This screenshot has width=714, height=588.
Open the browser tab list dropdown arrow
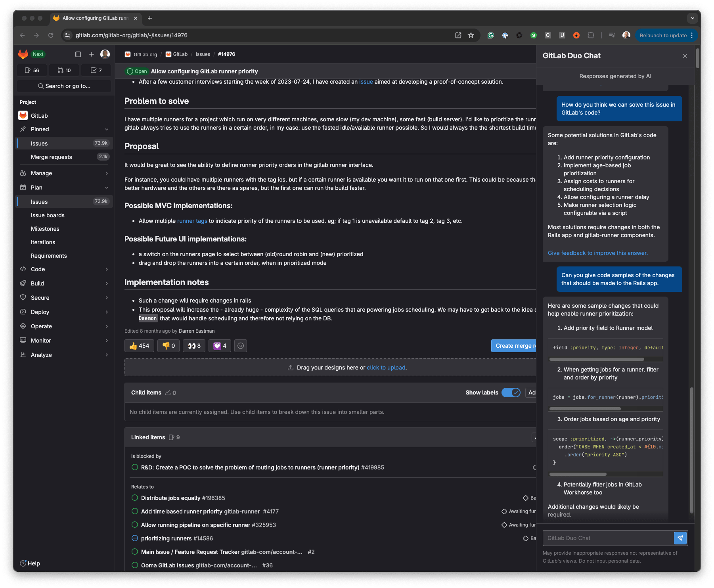click(x=692, y=18)
